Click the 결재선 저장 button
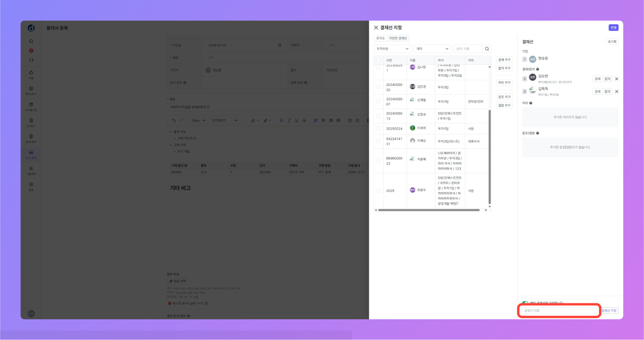 tap(609, 311)
